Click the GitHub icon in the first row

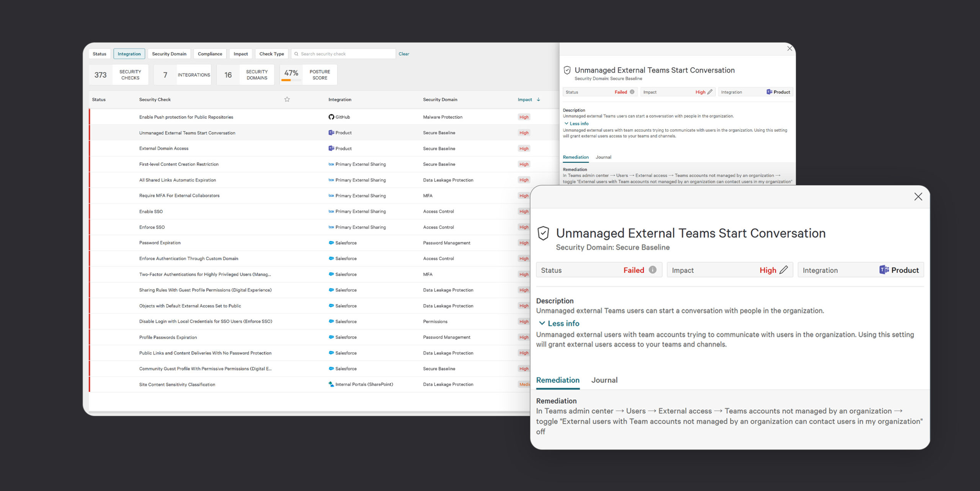click(x=331, y=117)
